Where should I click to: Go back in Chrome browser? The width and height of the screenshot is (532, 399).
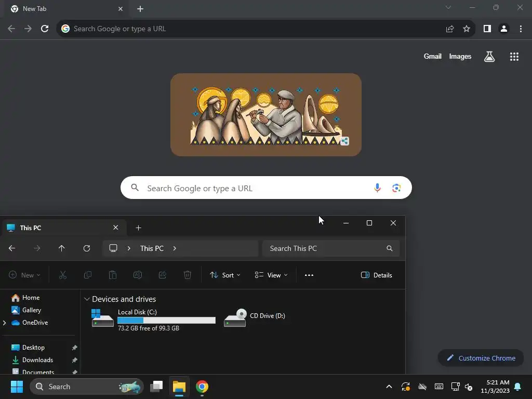[11, 29]
